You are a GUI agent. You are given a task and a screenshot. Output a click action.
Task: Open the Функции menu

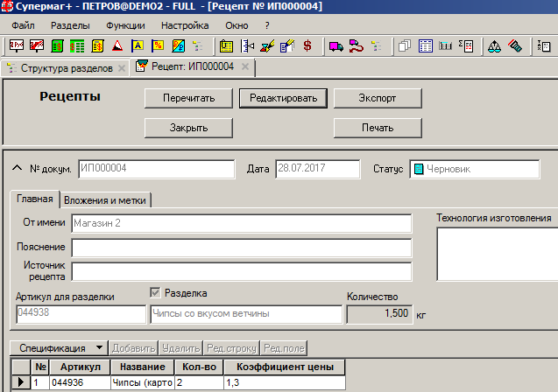click(125, 25)
